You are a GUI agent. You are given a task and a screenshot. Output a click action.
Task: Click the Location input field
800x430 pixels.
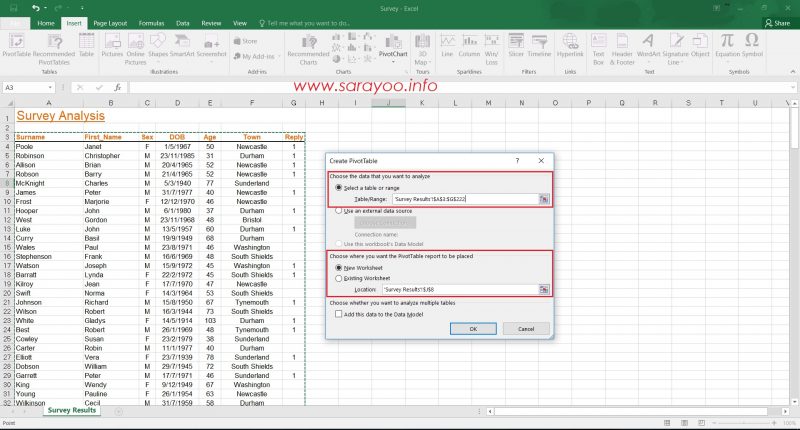point(460,289)
